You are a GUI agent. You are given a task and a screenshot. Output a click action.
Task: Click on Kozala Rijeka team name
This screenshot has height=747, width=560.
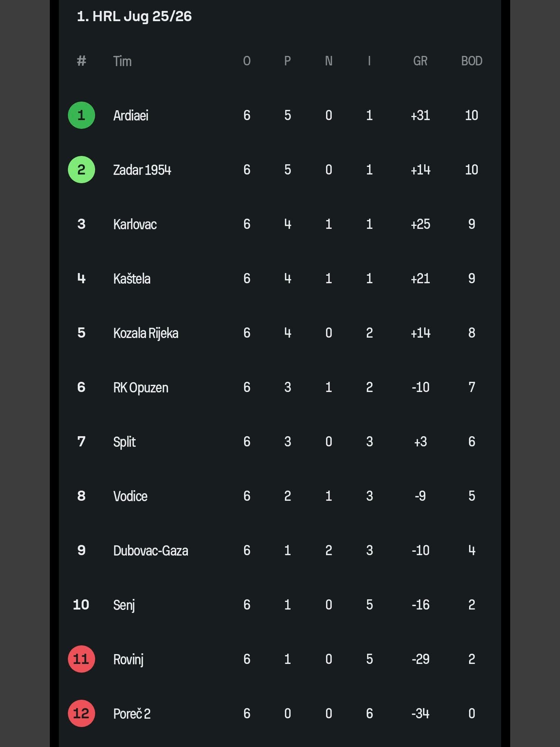(146, 333)
